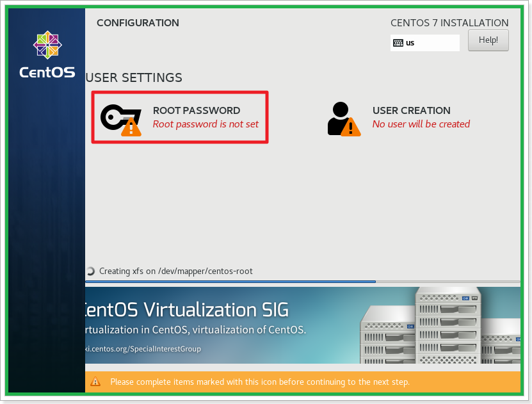Click the warning triangle in bottom bar

[95, 382]
